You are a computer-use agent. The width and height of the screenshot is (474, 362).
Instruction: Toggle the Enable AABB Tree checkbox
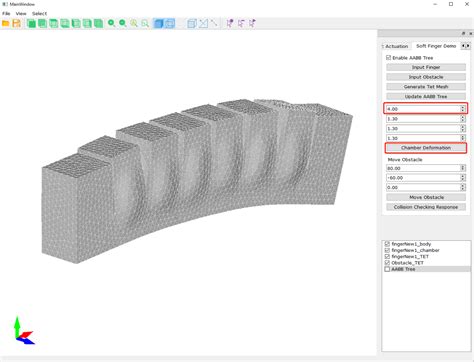pyautogui.click(x=388, y=58)
